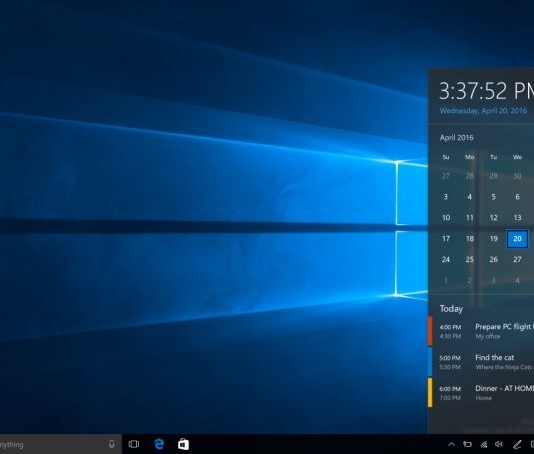Screen dimensions: 534x454
Task: Select date 11 in the calendar
Action: tap(470, 218)
